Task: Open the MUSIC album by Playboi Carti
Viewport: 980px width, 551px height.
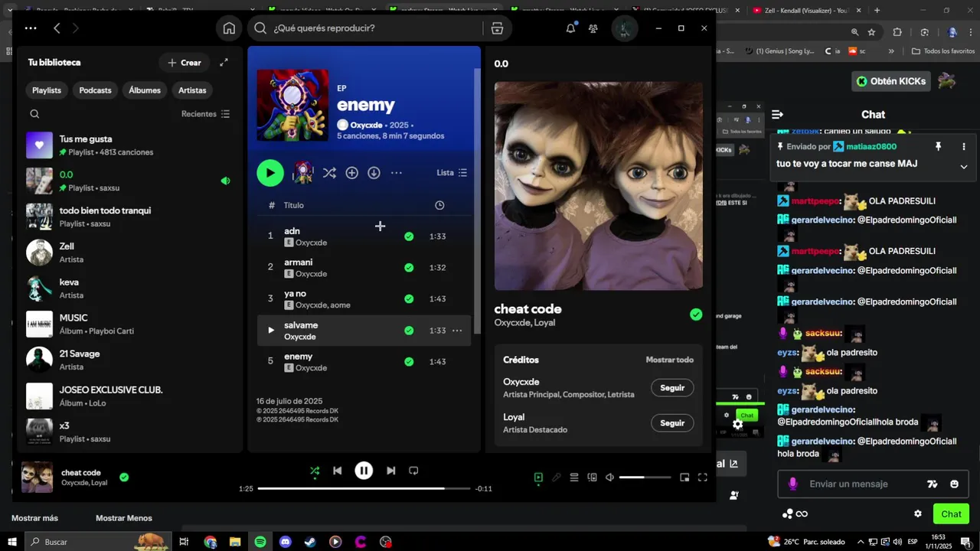Action: coord(129,324)
